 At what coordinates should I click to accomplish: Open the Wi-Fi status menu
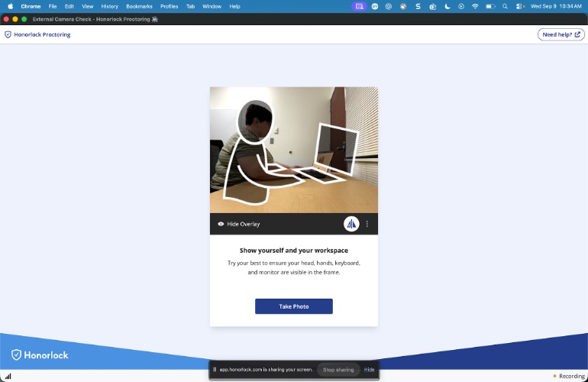point(475,6)
